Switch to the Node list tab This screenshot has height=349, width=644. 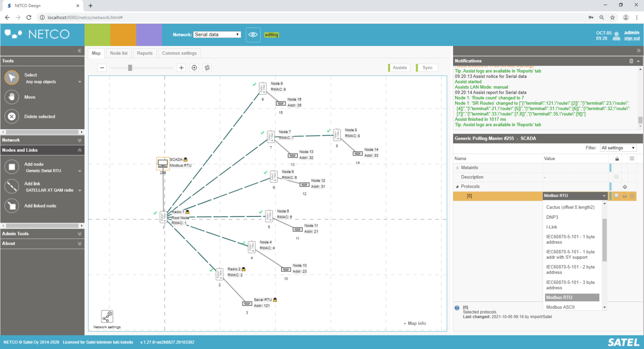(x=119, y=53)
